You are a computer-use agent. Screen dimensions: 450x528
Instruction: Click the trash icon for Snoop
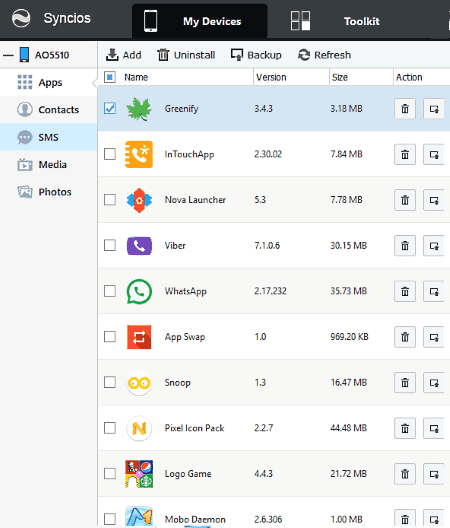tap(405, 383)
